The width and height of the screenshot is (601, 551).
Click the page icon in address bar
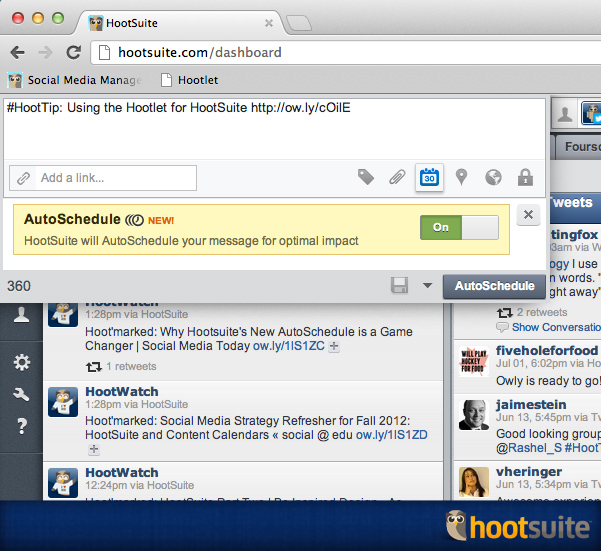pyautogui.click(x=104, y=52)
